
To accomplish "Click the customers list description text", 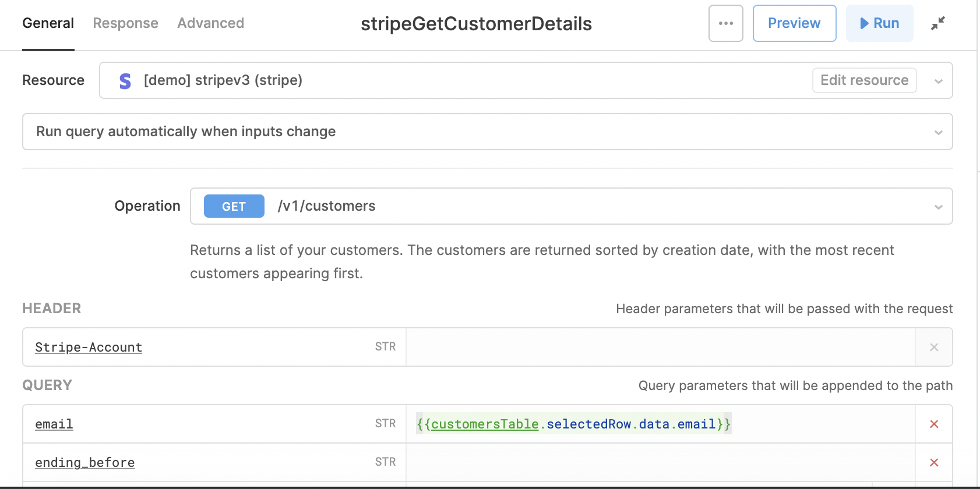I will [542, 262].
